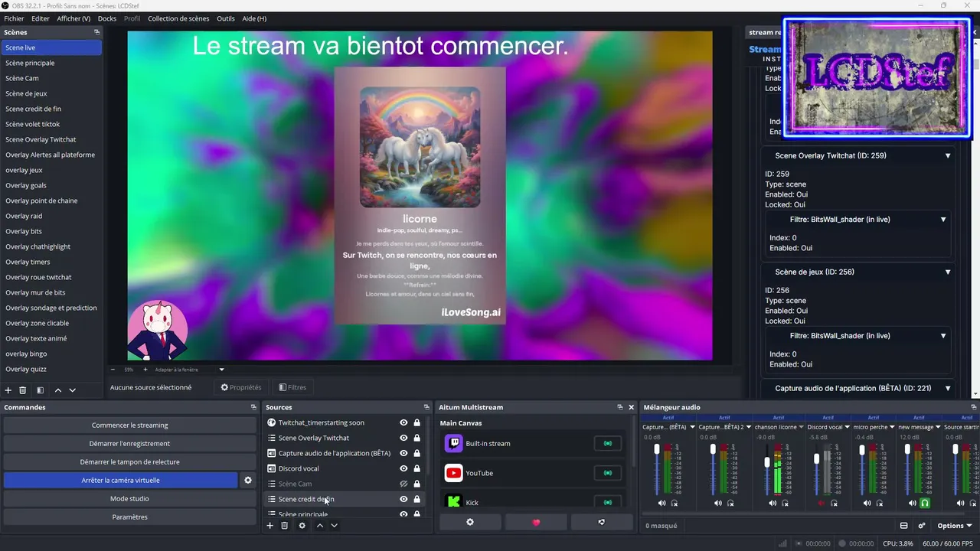Toggle the YouTube stream output
This screenshot has width=980, height=551.
tap(608, 473)
